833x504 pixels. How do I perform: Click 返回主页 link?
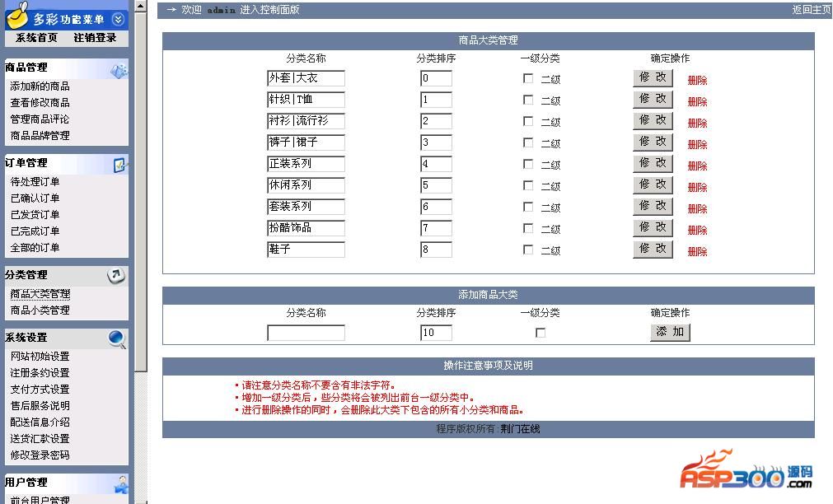pos(812,10)
